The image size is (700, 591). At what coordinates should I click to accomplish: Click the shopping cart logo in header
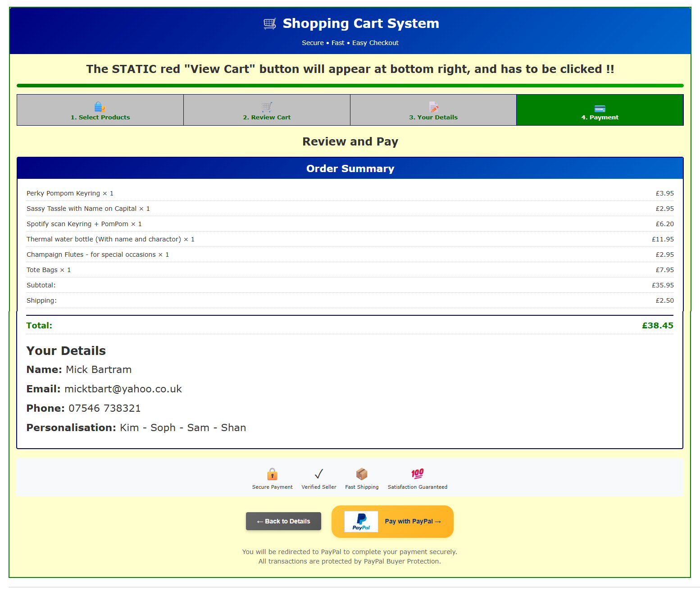[x=269, y=23]
